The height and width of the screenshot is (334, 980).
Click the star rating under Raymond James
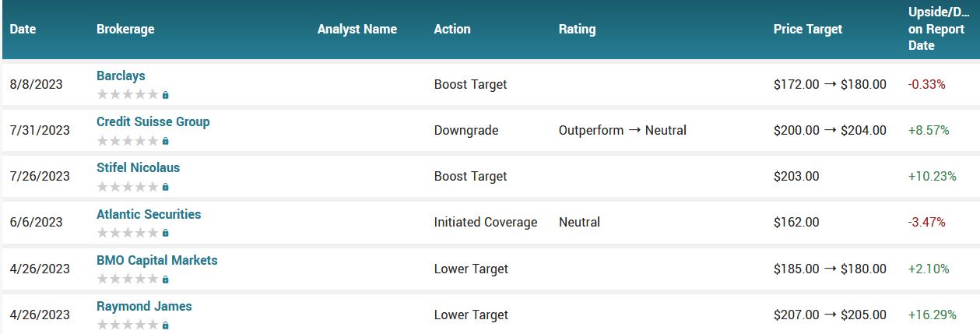click(x=128, y=325)
